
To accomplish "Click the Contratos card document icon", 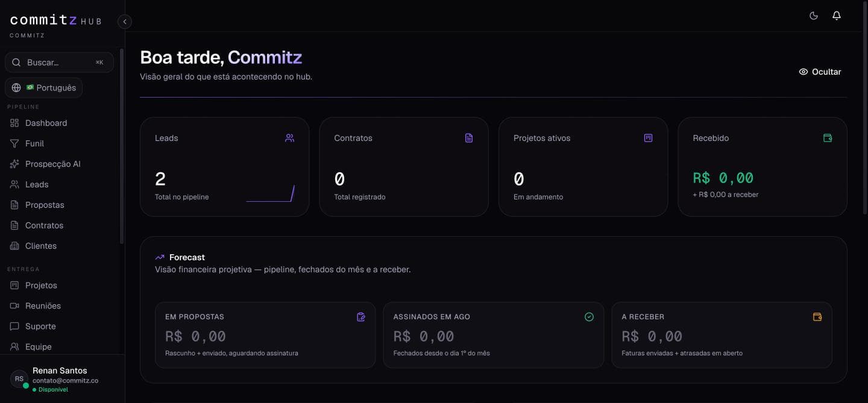I will tap(469, 138).
